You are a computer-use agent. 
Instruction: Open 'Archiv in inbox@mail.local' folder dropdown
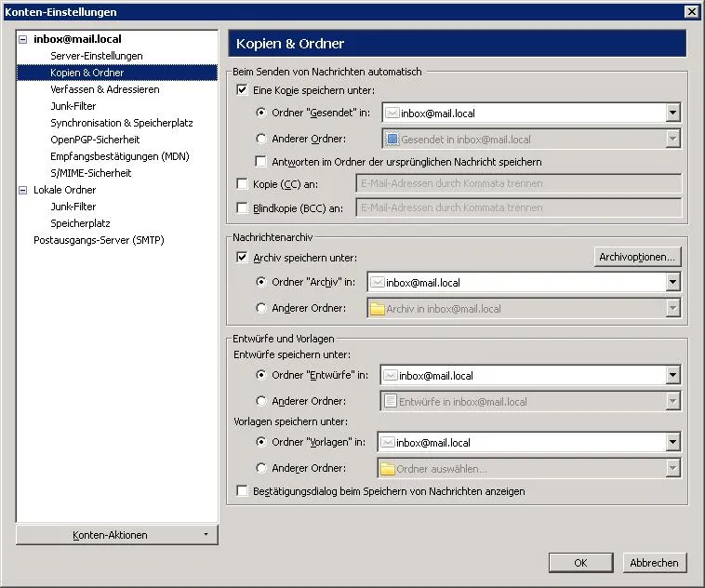tap(524, 309)
